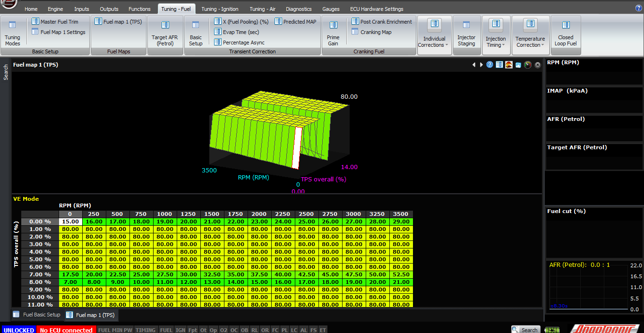The image size is (644, 333).
Task: Switch to the Engine ribbon tab
Action: (x=55, y=9)
